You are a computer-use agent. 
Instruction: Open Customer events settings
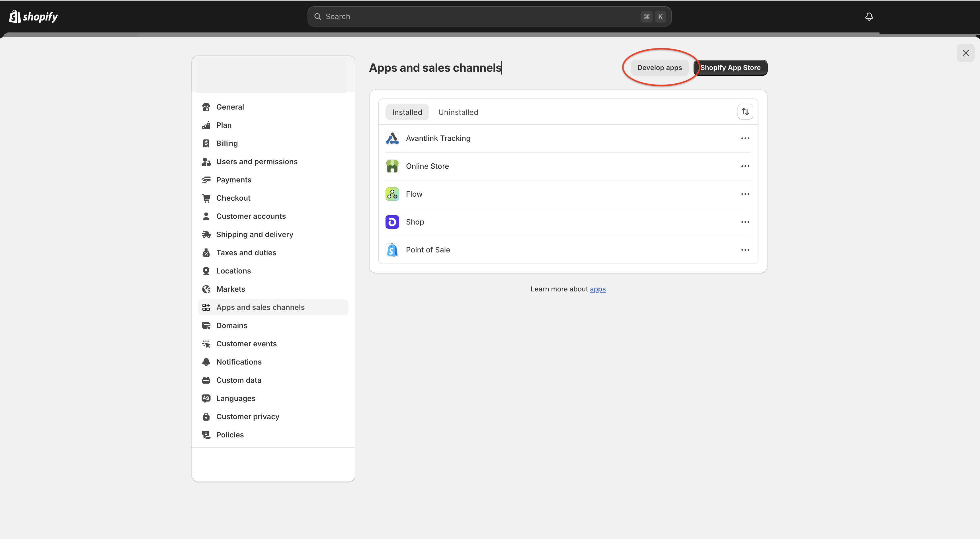tap(273, 344)
